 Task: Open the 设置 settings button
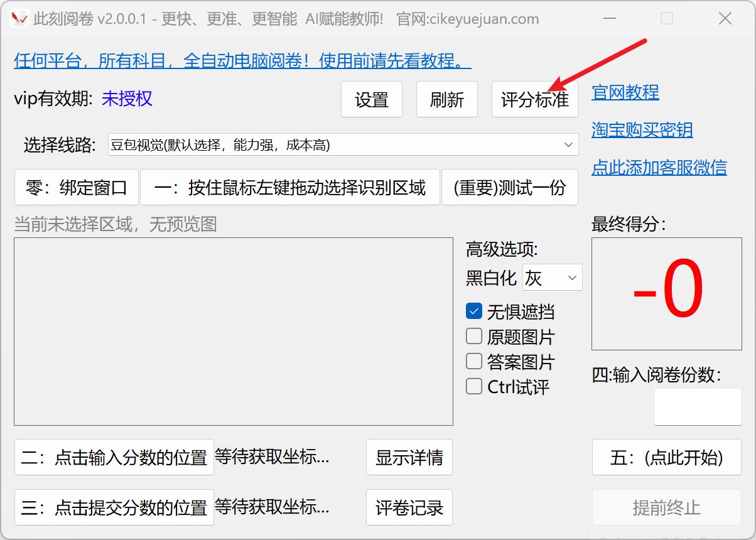(x=372, y=100)
